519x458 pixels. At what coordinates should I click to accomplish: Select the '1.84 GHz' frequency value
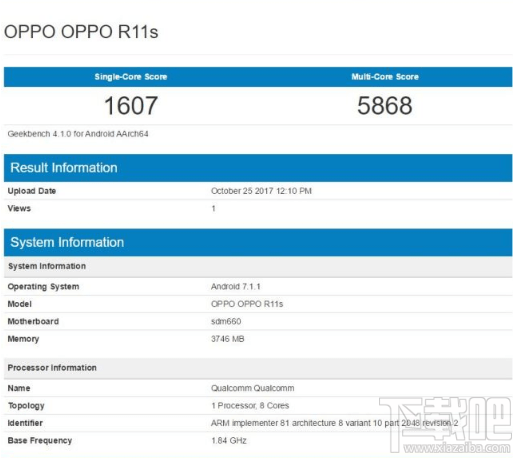(x=229, y=441)
